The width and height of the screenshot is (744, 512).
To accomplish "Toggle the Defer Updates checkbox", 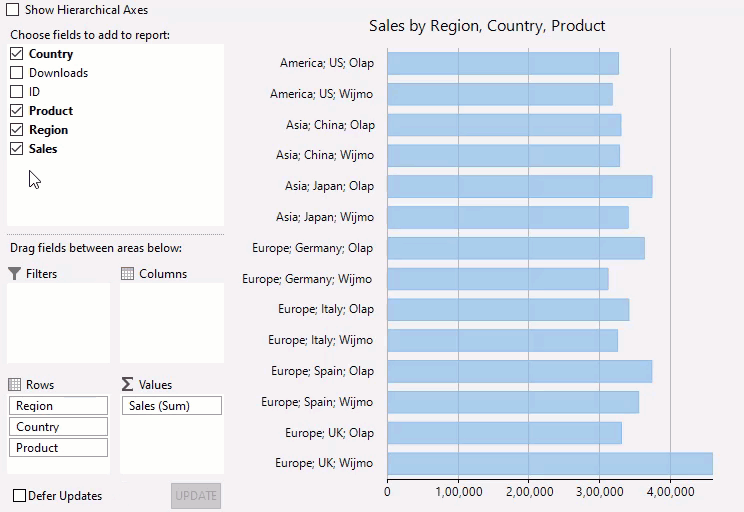I will [x=19, y=496].
